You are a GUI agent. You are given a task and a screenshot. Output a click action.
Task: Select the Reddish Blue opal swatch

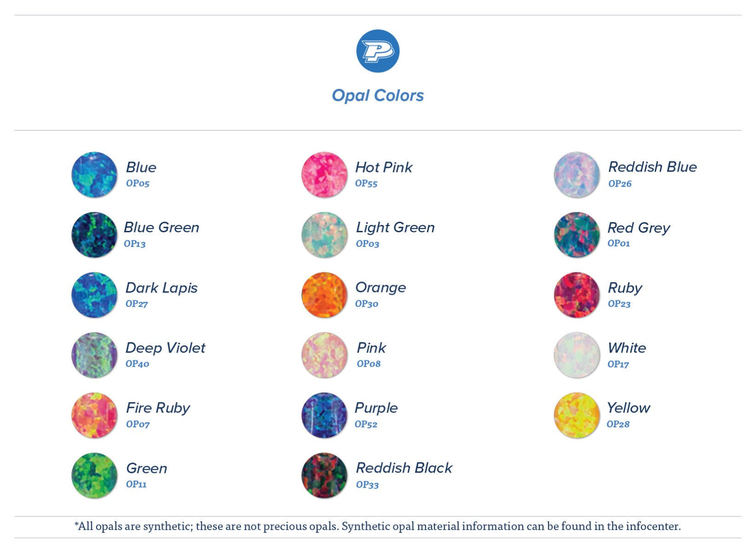point(577,175)
